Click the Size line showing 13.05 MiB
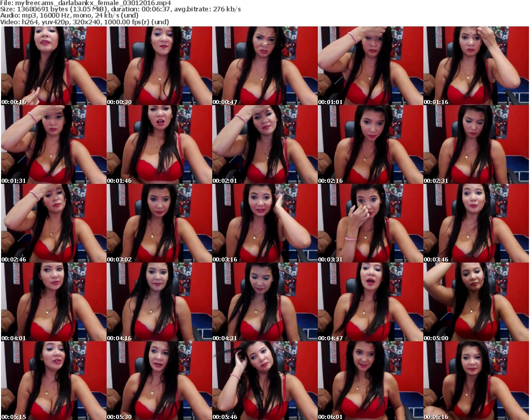Screen dimensions: 530x420 (120, 9)
